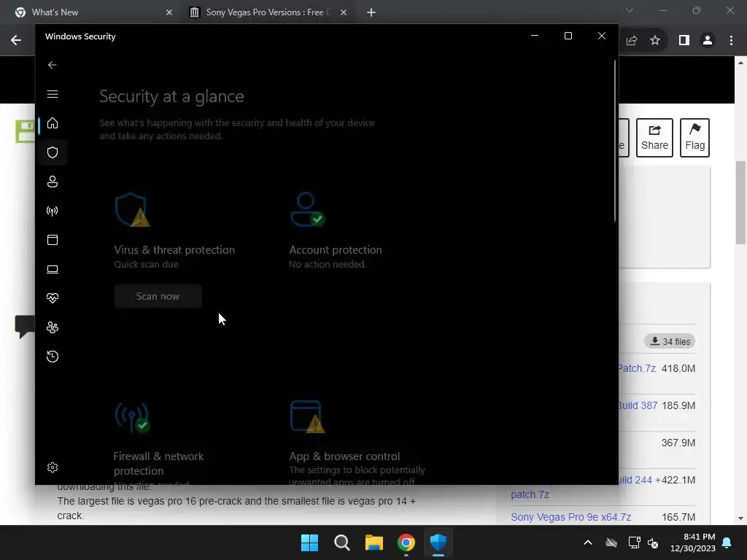Go back in Windows Security
Screen dimensions: 747x560
pyautogui.click(x=53, y=65)
